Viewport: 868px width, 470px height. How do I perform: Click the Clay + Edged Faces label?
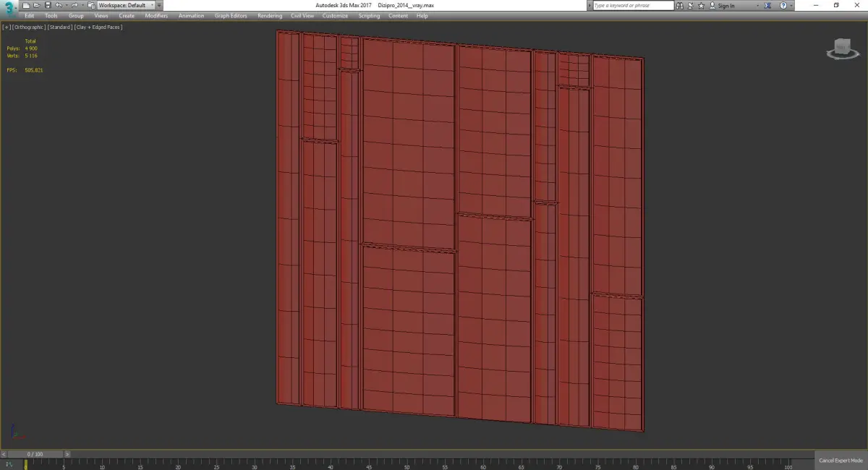[x=98, y=27]
